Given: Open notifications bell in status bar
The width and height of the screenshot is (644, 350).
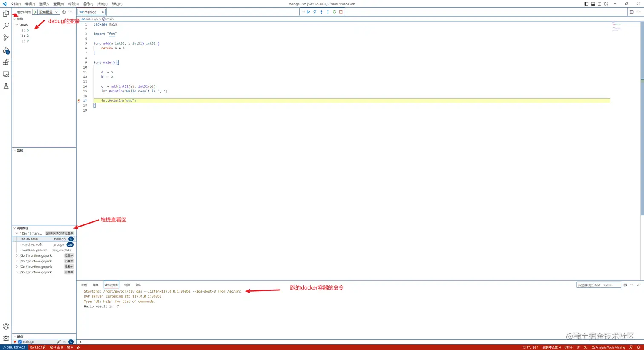Looking at the screenshot, I should [x=638, y=347].
